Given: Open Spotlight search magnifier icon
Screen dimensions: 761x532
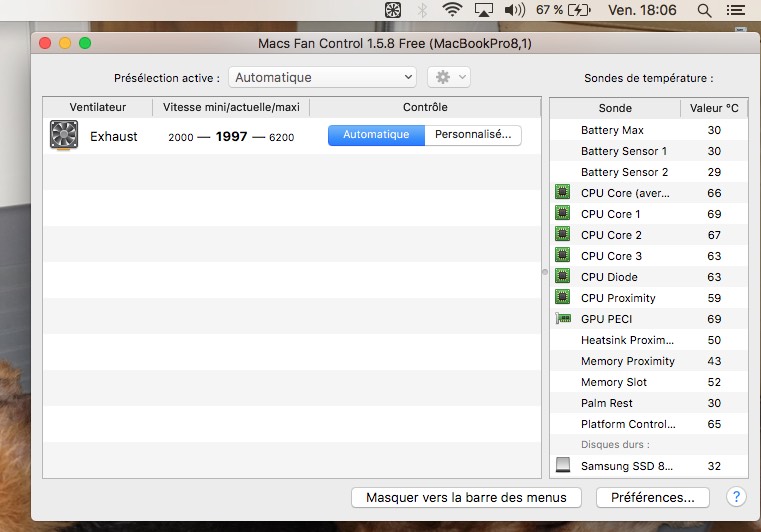Looking at the screenshot, I should 704,10.
